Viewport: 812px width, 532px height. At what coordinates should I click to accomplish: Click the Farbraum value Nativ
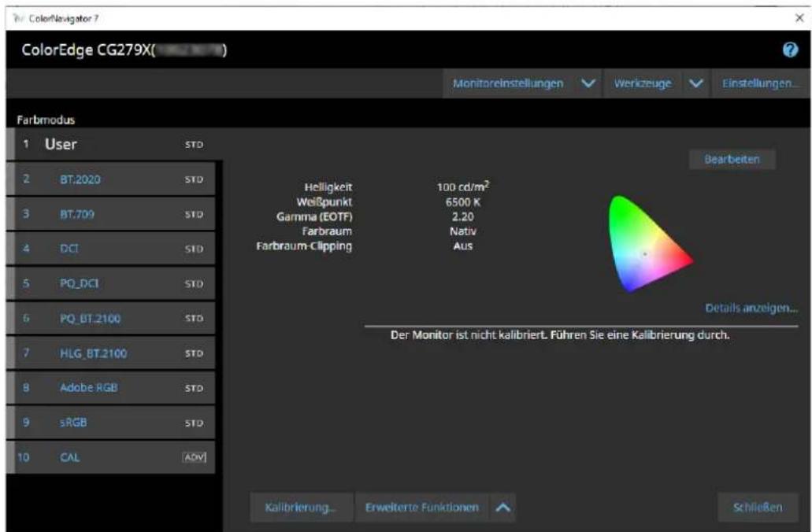point(463,231)
